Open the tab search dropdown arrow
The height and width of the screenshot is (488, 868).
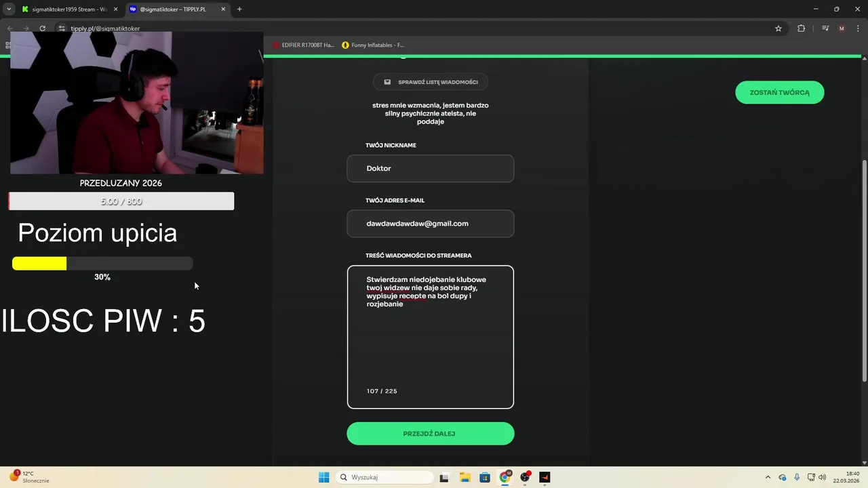(9, 9)
